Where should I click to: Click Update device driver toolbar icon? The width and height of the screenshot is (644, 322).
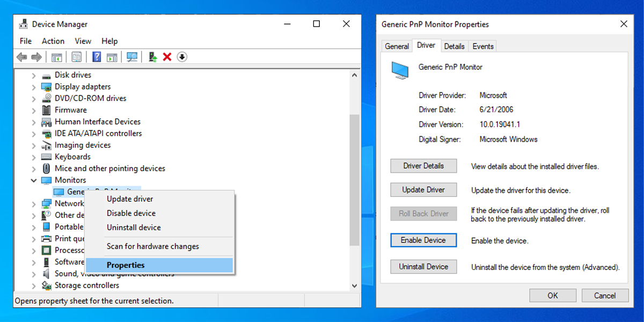click(x=153, y=57)
